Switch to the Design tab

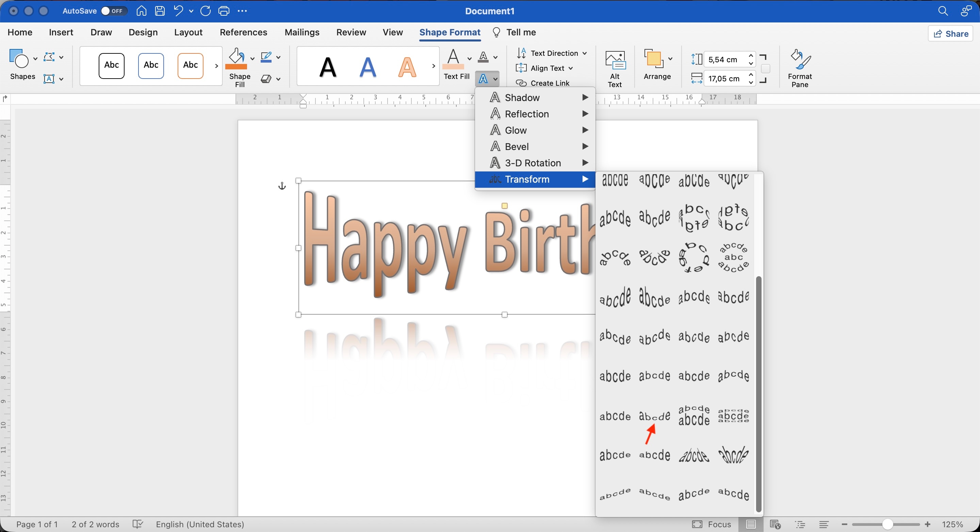click(143, 32)
